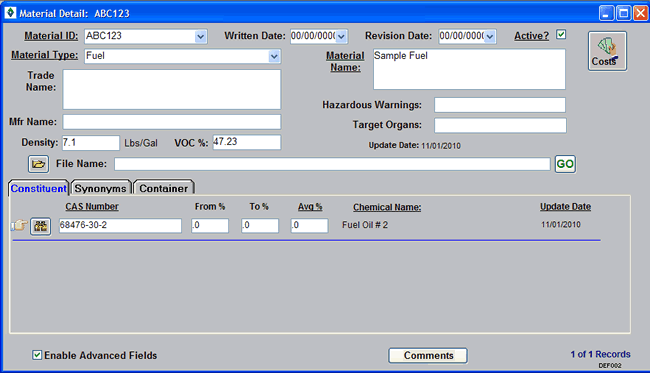This screenshot has height=373, width=650.
Task: Click the Density field showing 7.1
Action: click(91, 143)
